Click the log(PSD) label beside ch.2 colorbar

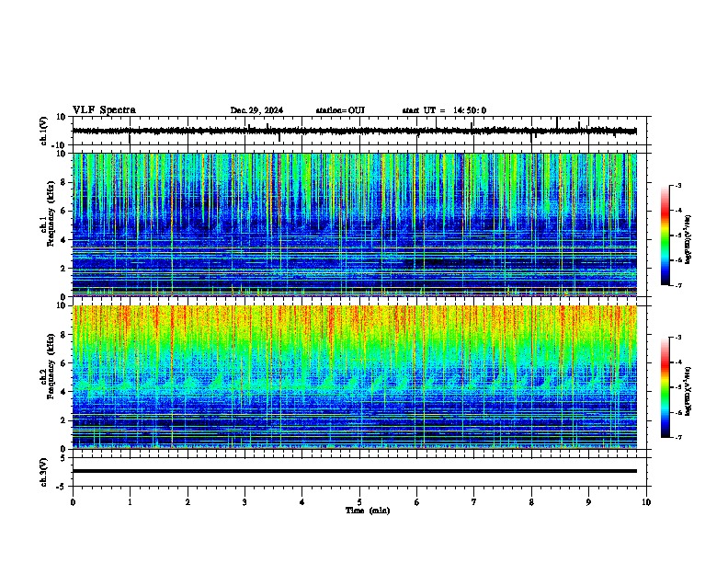pos(688,391)
